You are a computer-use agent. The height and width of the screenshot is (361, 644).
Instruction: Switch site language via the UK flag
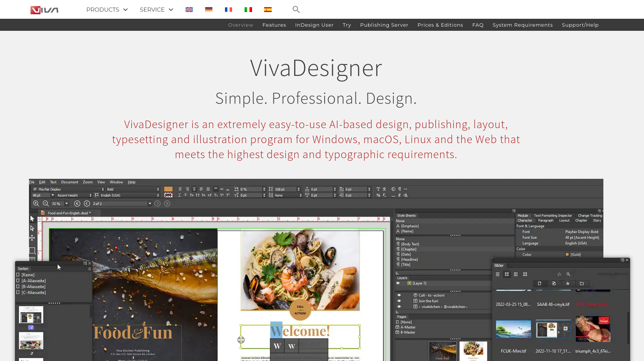(x=189, y=9)
